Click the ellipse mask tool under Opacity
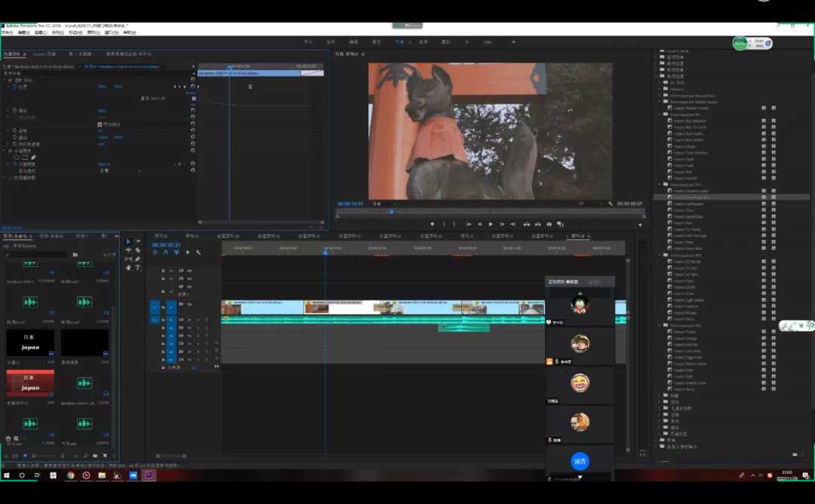 click(15, 157)
